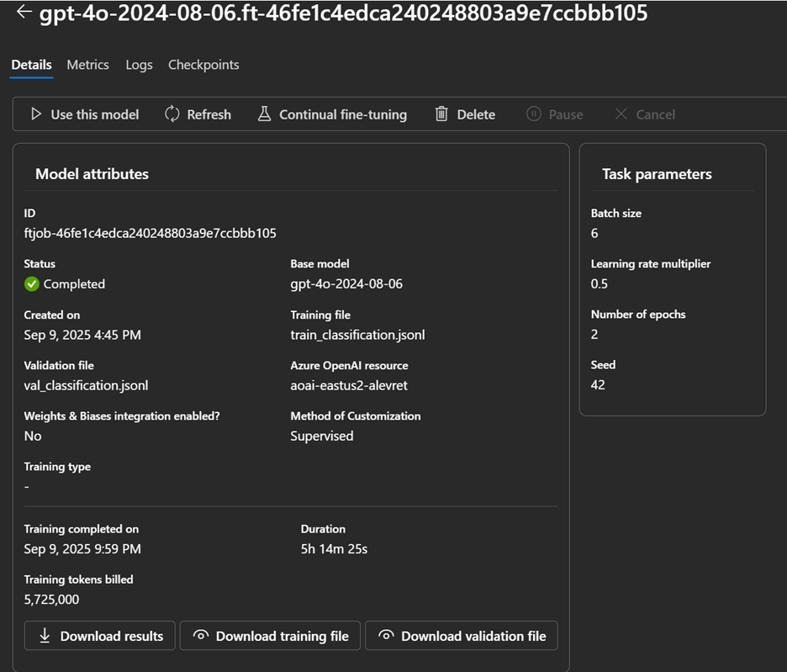Click the flask icon for Continual fine-tuning
787x672 pixels.
tap(264, 114)
